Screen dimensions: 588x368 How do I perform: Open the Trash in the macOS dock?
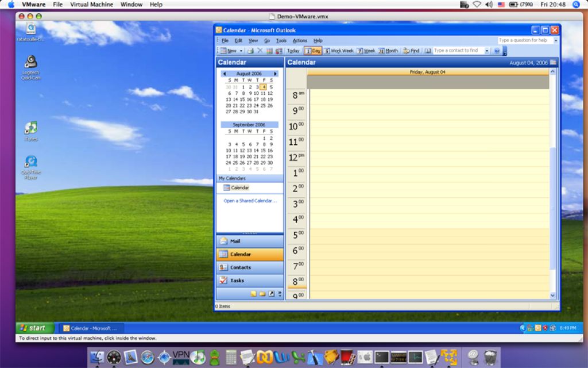tap(490, 357)
